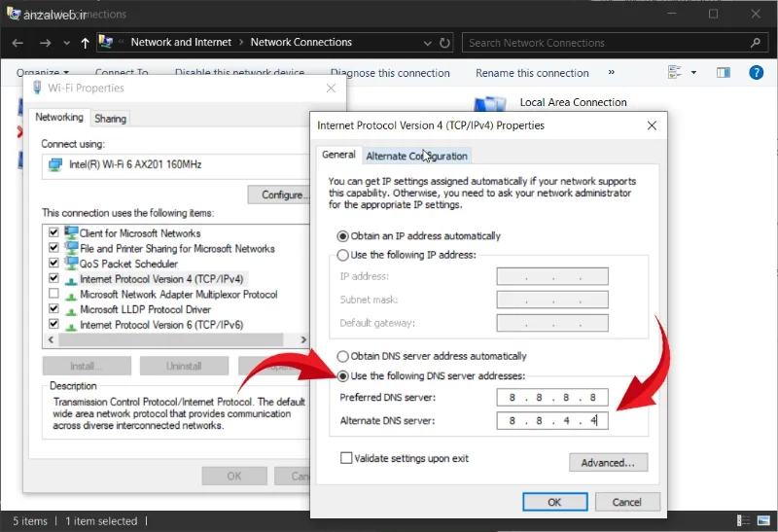Switch to Networking tab in Wi-Fi Properties
This screenshot has height=532, width=778.
[59, 117]
